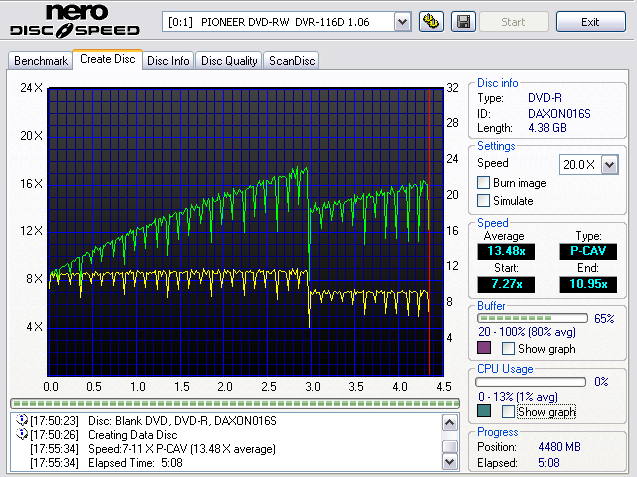Click the purple Buffer color swatch
Viewport: 637px width, 477px height.
[484, 349]
